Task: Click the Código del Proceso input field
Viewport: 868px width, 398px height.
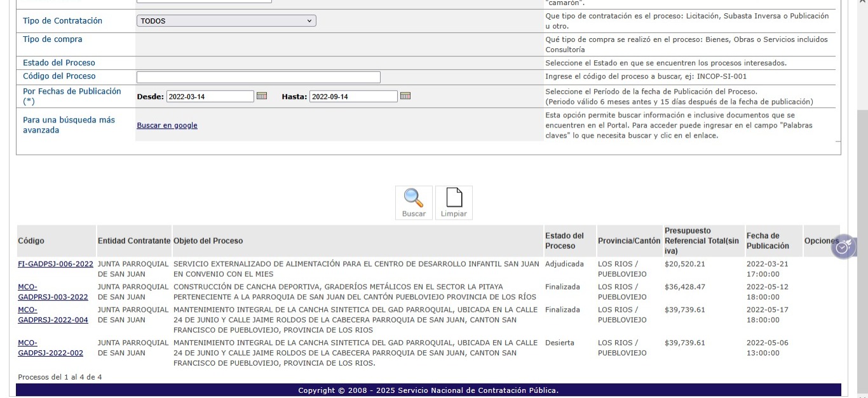Action: [x=258, y=77]
